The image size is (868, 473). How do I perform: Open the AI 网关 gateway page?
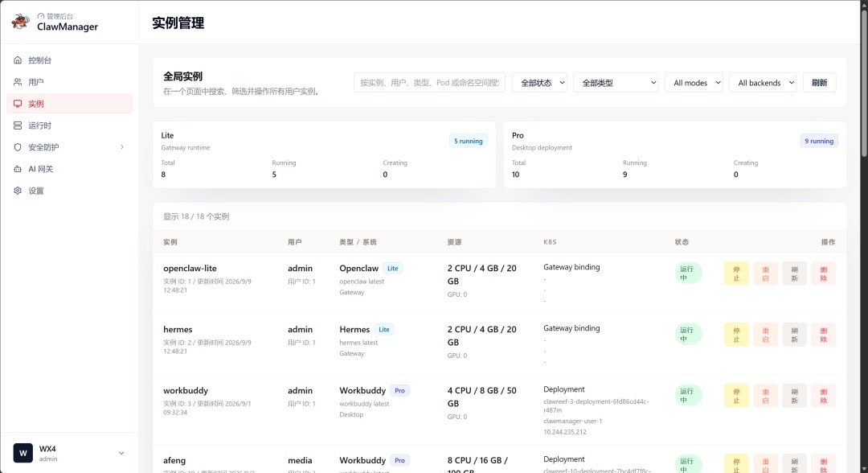69,169
